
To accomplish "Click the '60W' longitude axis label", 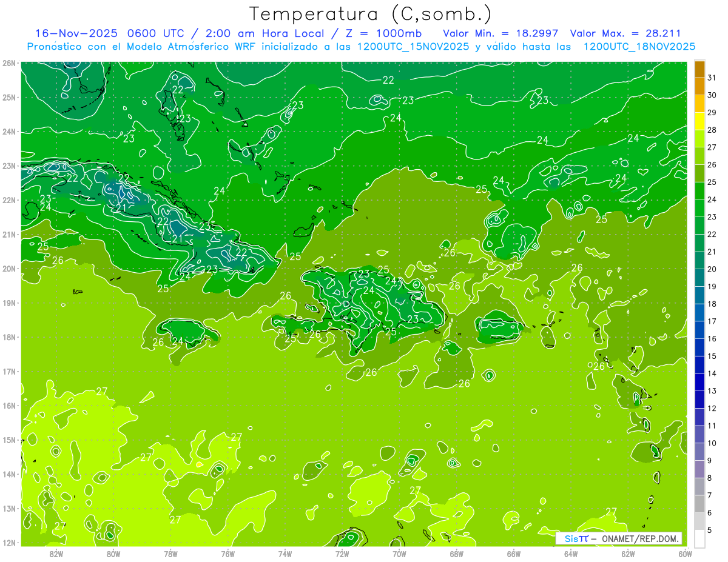I will pyautogui.click(x=686, y=554).
